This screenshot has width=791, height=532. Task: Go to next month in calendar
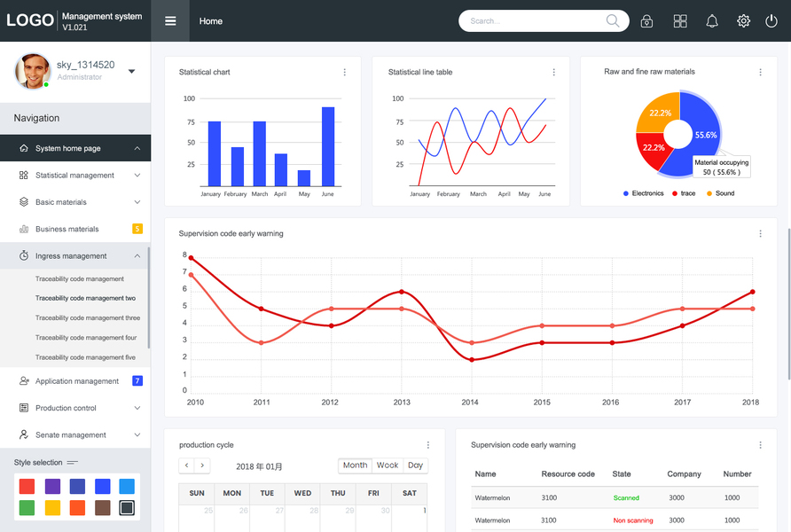pyautogui.click(x=202, y=465)
